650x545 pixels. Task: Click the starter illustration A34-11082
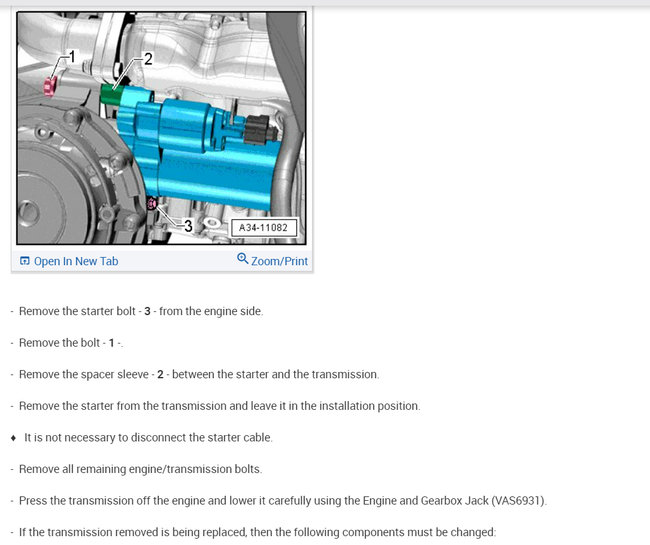click(x=161, y=128)
